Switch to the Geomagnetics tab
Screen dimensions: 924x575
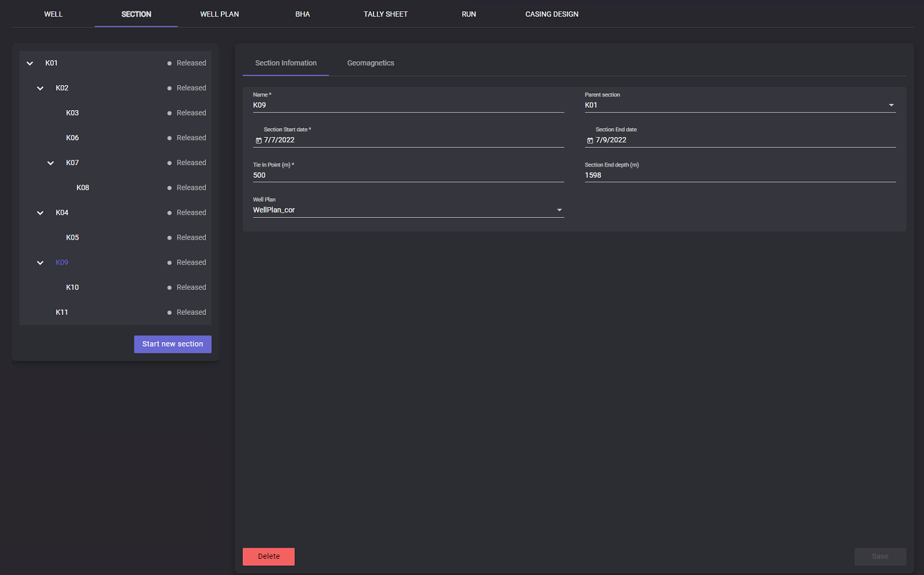point(370,63)
